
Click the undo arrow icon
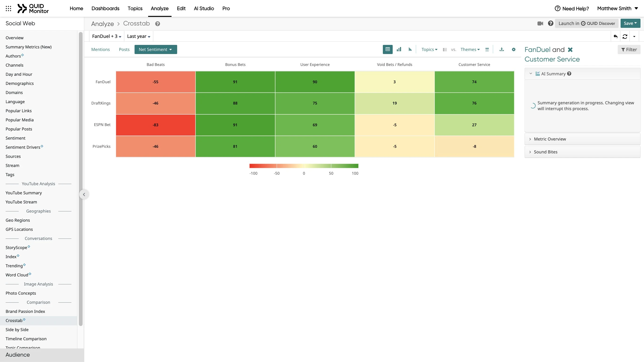(x=615, y=36)
